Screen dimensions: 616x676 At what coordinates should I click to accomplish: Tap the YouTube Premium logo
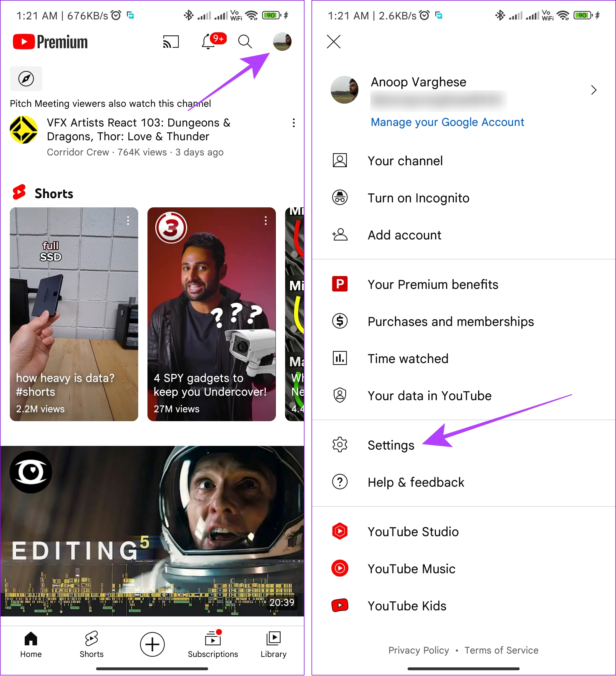[50, 42]
